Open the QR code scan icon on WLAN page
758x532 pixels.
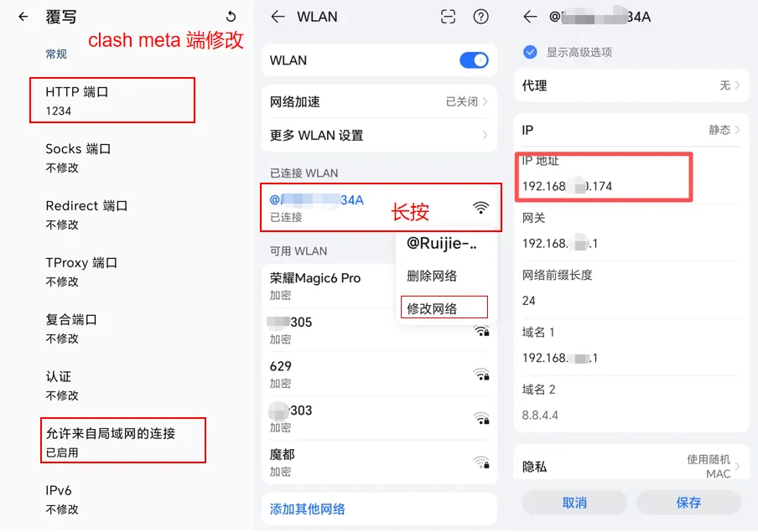click(448, 17)
